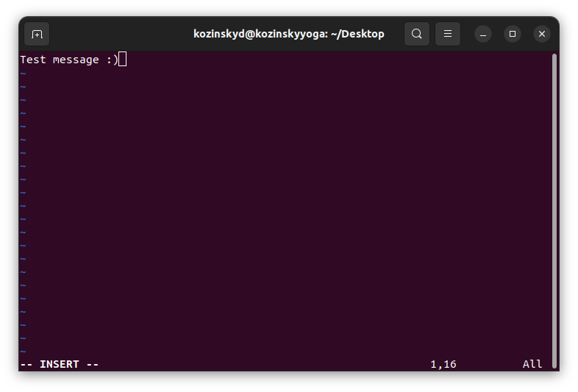Click the window title 'kozinskyd@kozinskyyoga: ~/Desktop'

tap(288, 34)
